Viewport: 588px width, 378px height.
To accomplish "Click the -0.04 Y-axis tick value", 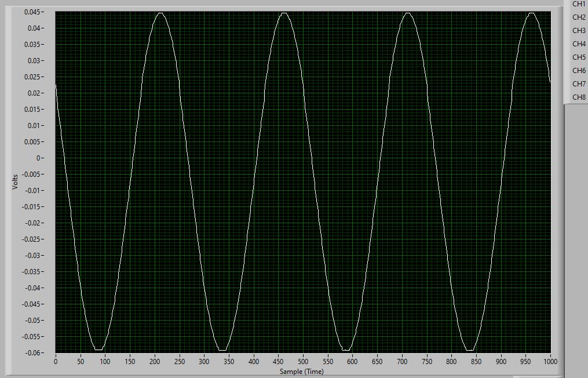I will [33, 288].
